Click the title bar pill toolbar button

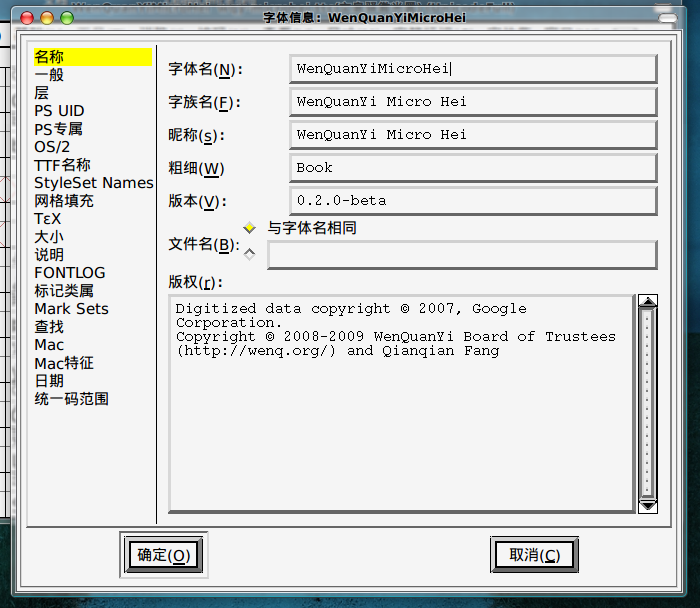coord(668,18)
